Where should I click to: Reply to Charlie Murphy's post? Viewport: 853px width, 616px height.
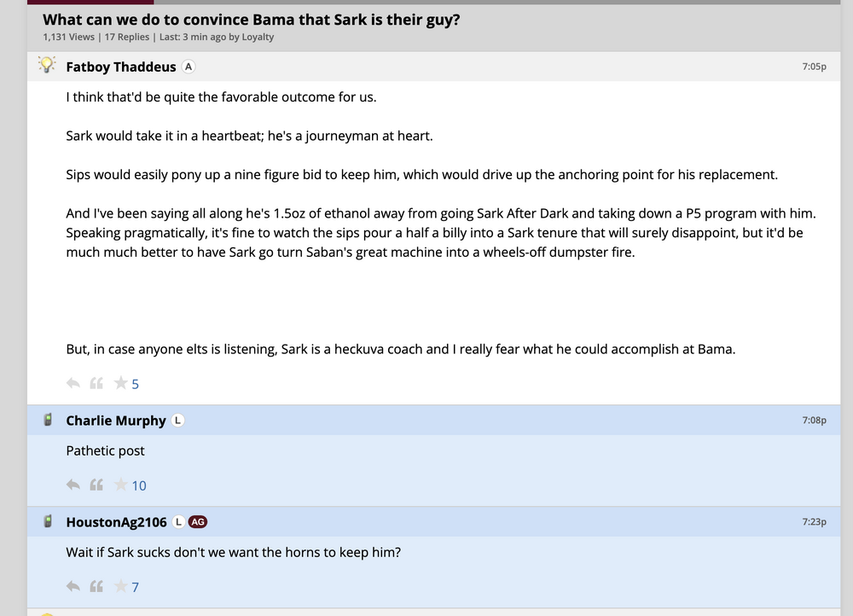[x=73, y=485]
